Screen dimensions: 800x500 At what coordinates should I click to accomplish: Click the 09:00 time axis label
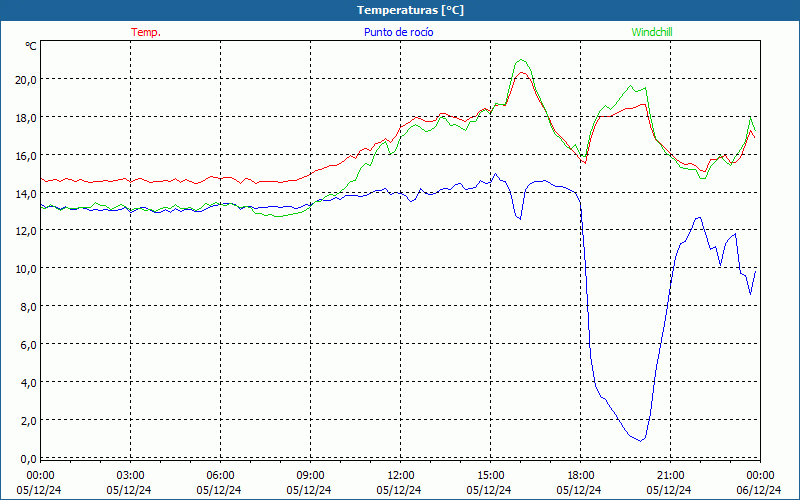tap(310, 476)
